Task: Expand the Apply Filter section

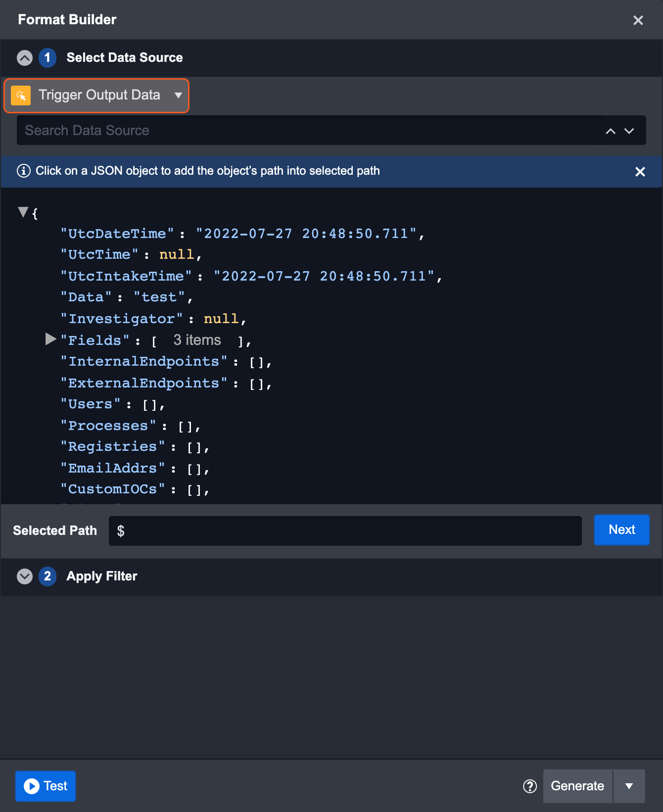Action: point(25,576)
